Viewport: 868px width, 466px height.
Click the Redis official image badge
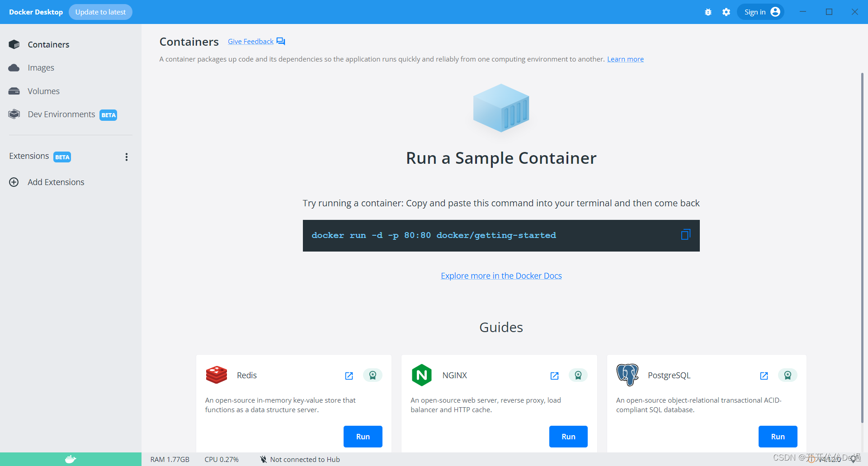[x=373, y=375]
